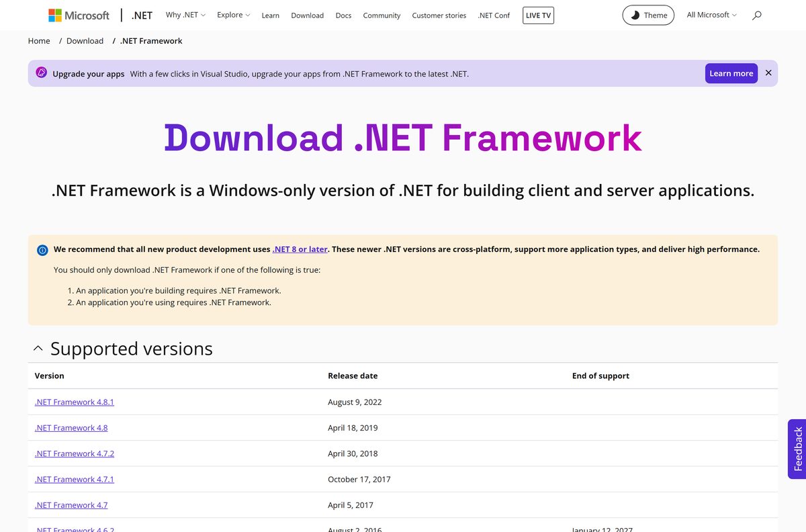Click the .NET Framework breadcrumb text
Screen dimensions: 806x532
click(x=151, y=41)
